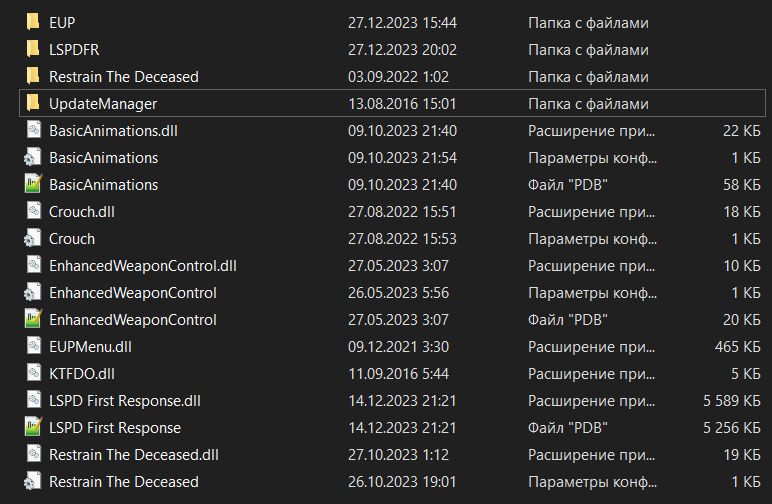Click the 465 КБ size of EUPMenu.dll
The image size is (772, 504).
tap(738, 346)
